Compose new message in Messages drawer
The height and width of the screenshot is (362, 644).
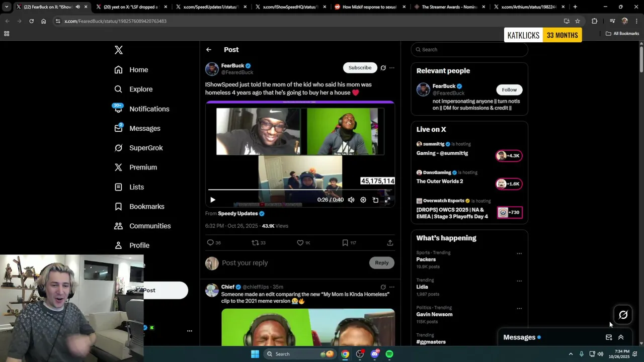click(x=609, y=337)
